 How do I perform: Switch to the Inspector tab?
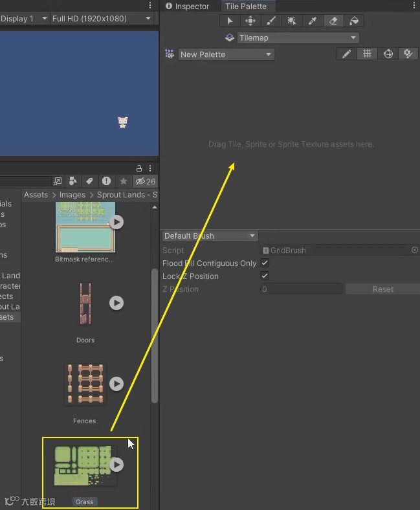click(188, 6)
